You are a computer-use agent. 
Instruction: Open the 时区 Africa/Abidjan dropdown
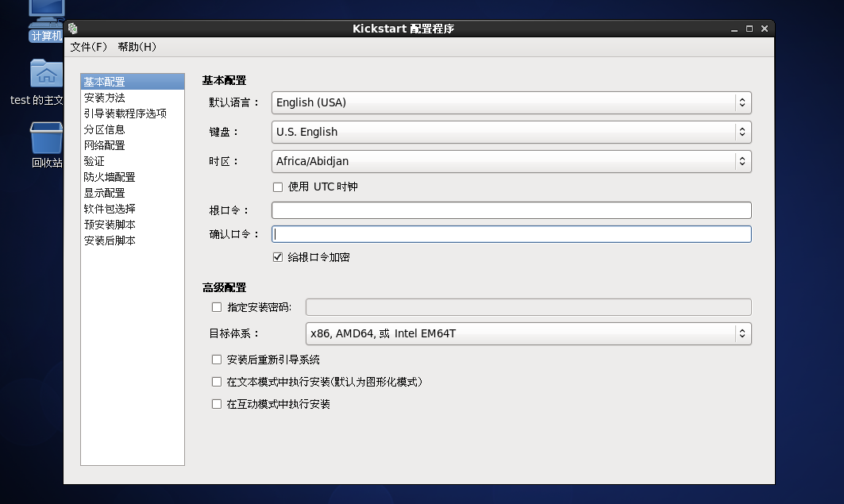pos(511,161)
